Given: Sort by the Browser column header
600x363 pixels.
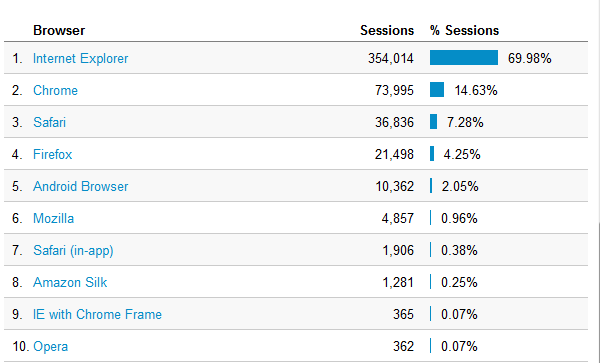Looking at the screenshot, I should [59, 31].
